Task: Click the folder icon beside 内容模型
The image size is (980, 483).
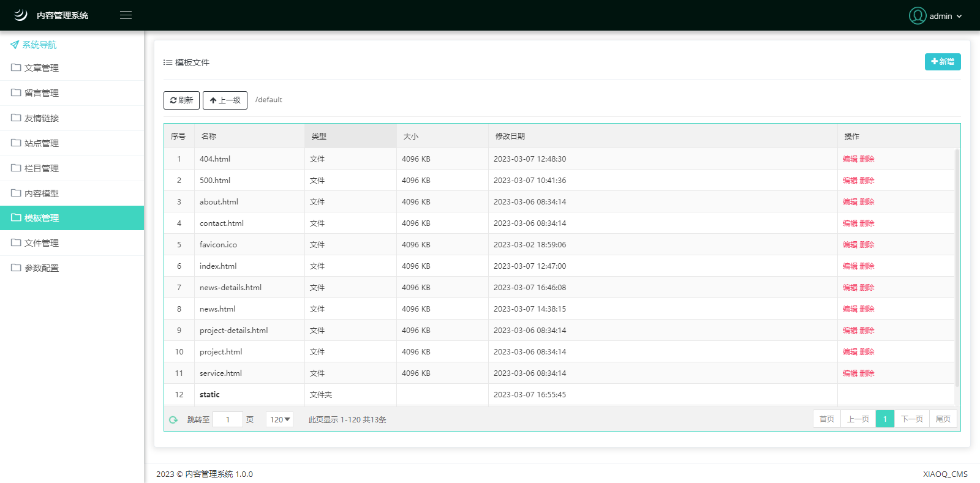Action: pos(16,193)
